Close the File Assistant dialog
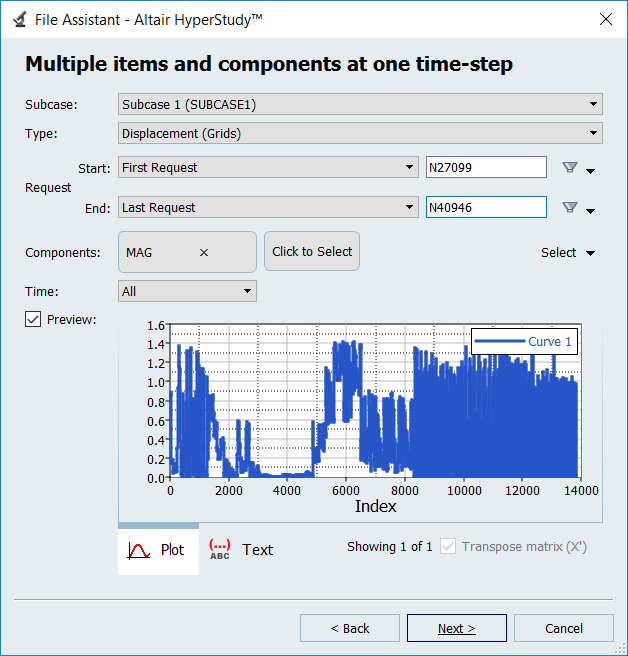 [605, 19]
